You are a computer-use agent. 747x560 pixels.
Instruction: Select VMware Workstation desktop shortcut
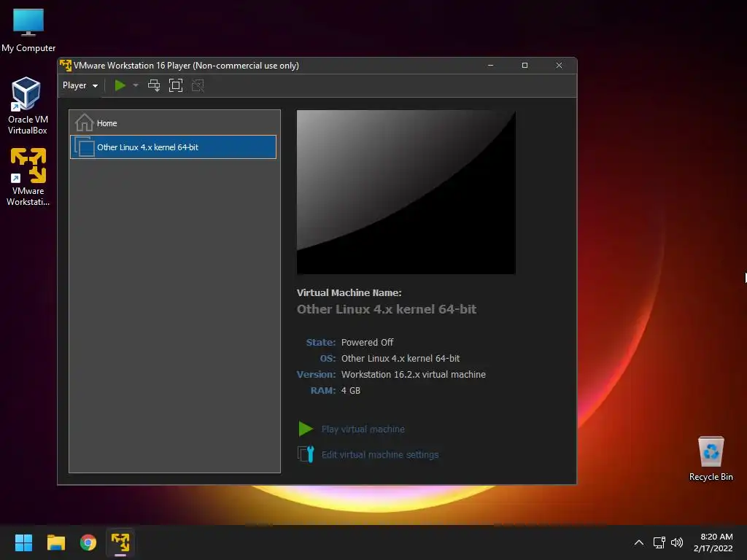coord(28,176)
